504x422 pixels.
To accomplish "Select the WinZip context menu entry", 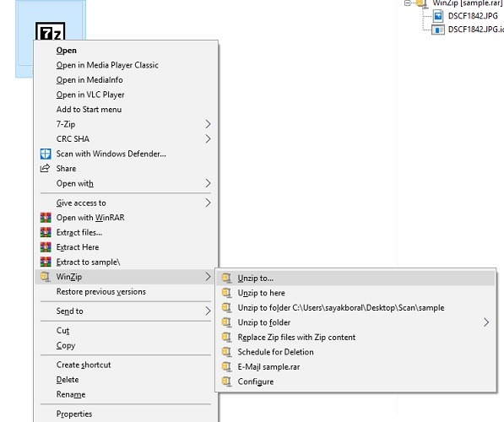I will (x=126, y=277).
